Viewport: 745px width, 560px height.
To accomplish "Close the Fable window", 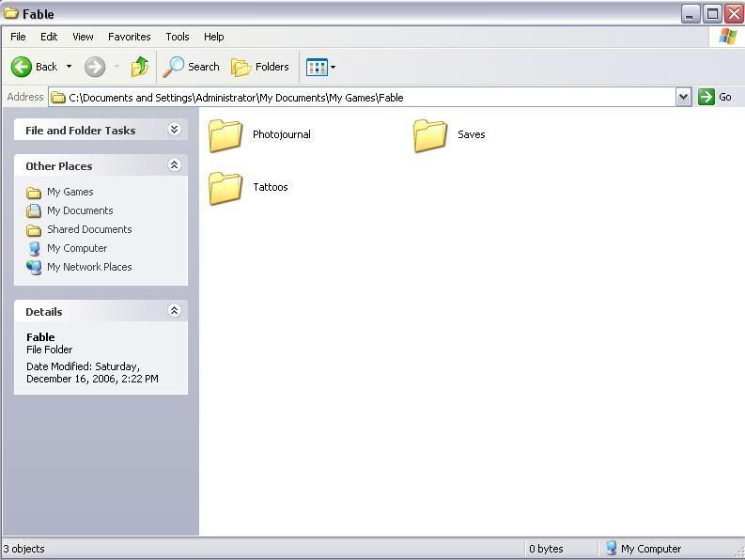I will (x=734, y=14).
